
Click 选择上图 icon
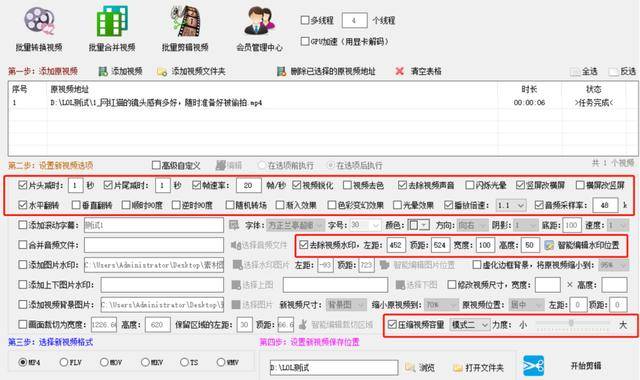[236, 285]
